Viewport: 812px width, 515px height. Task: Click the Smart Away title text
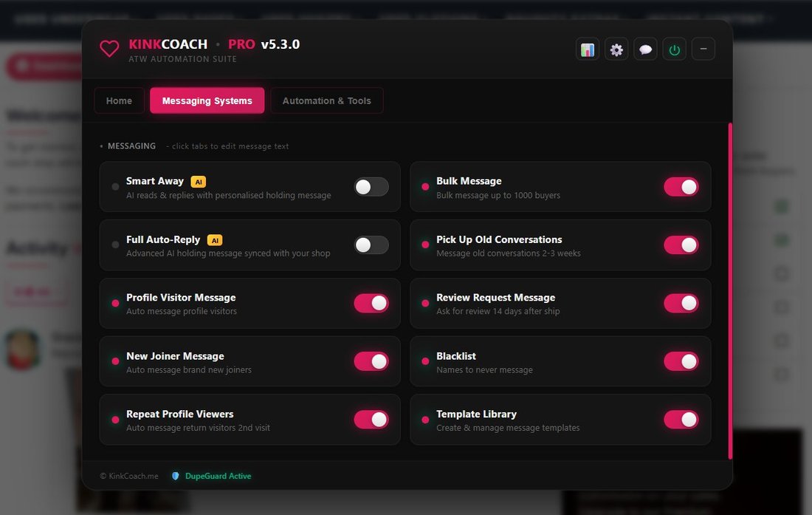(x=155, y=181)
